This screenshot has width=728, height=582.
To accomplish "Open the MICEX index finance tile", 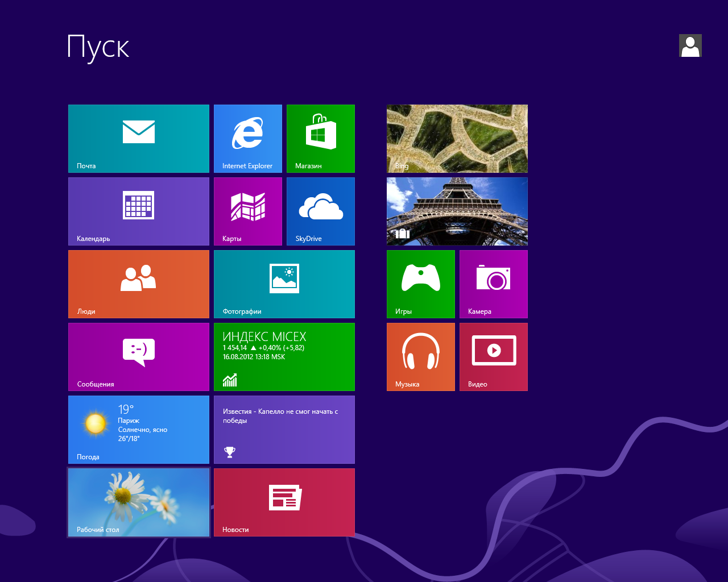I will [284, 357].
